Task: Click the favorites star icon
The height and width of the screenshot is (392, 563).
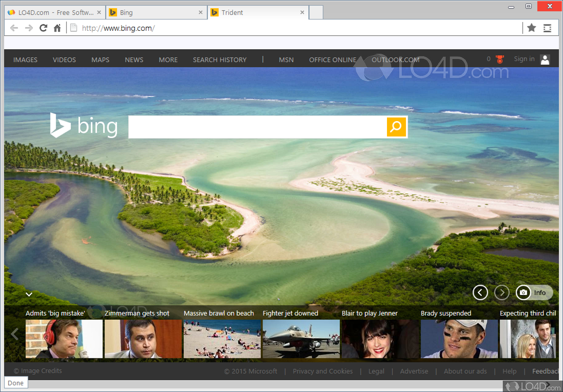Action: 531,28
